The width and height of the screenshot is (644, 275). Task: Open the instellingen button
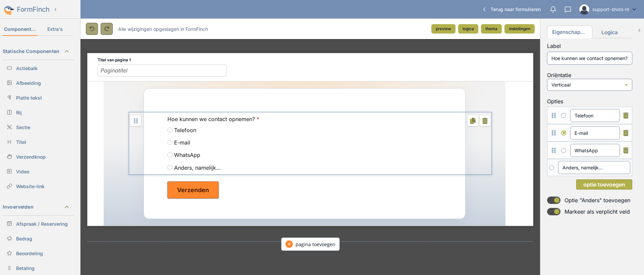520,29
